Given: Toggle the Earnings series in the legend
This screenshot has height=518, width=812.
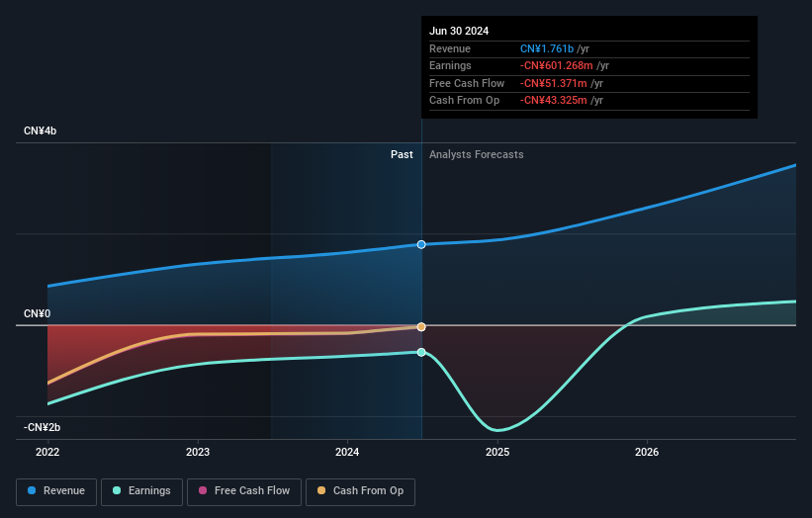Looking at the screenshot, I should 141,491.
